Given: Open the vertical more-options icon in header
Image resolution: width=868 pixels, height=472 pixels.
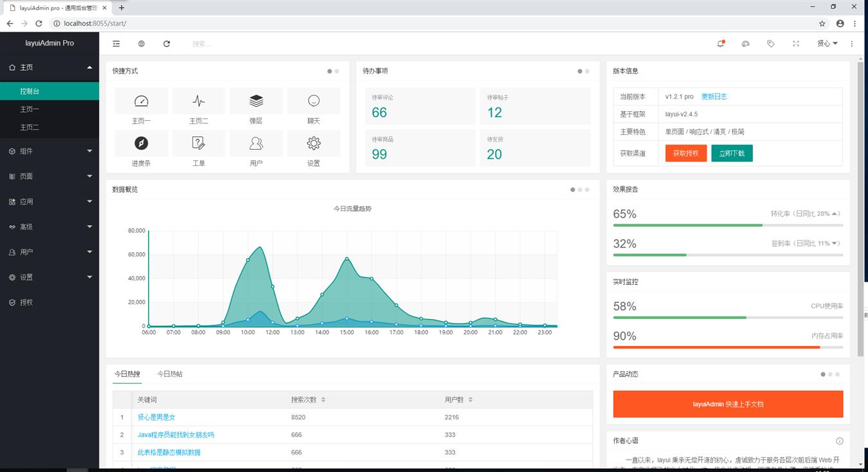Looking at the screenshot, I should [852, 44].
